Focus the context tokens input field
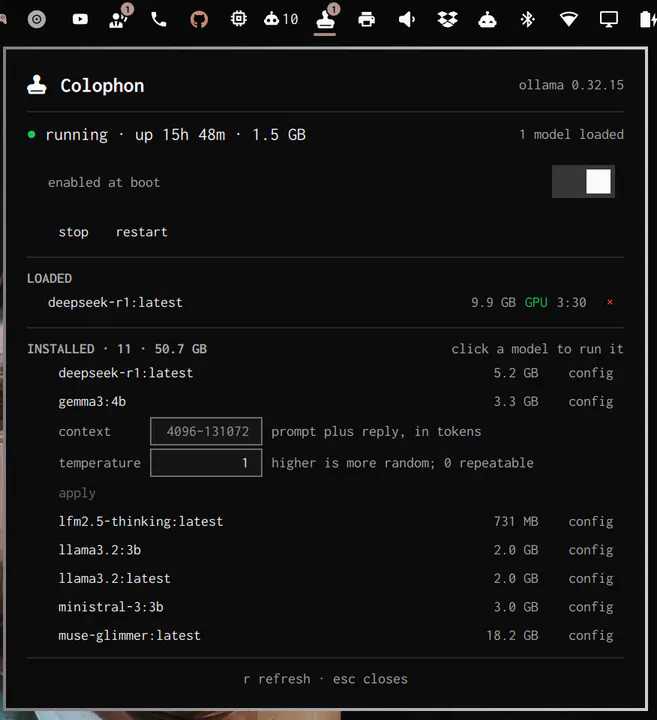Viewport: 657px width, 720px height. click(x=206, y=431)
